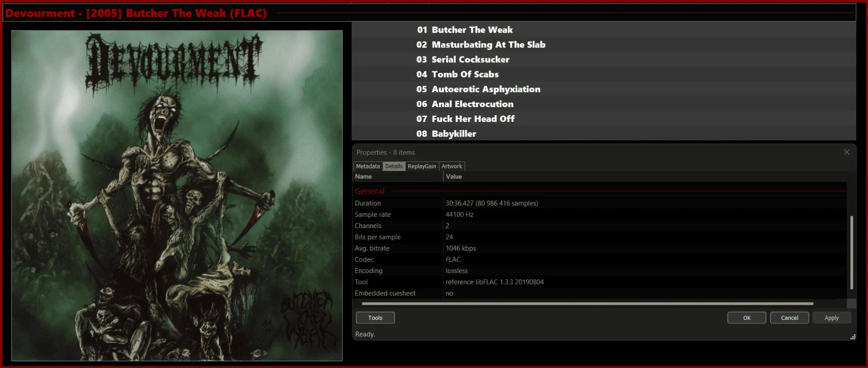Select track 07 in the playlist
Image resolution: width=868 pixels, height=368 pixels.
pos(604,119)
